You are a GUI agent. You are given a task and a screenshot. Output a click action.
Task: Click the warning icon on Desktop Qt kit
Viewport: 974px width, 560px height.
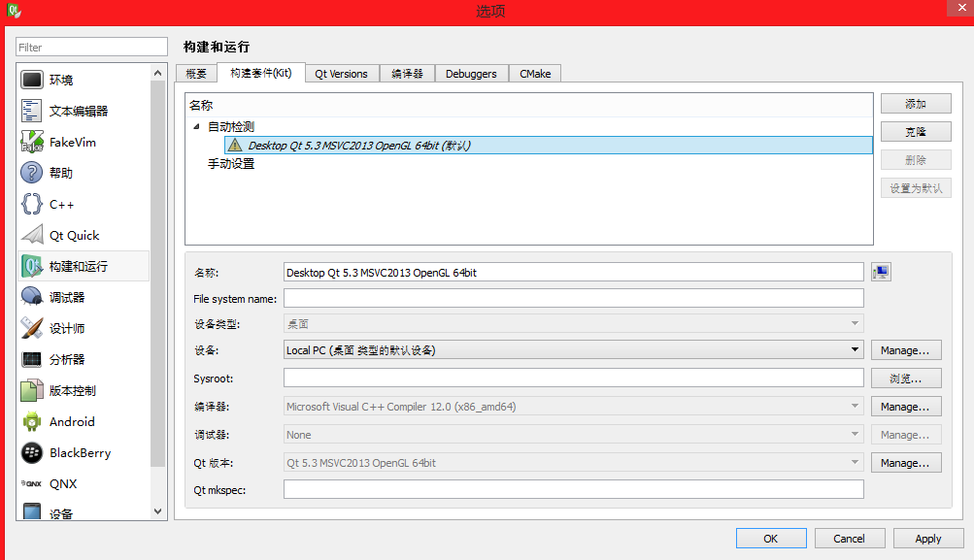coord(235,146)
